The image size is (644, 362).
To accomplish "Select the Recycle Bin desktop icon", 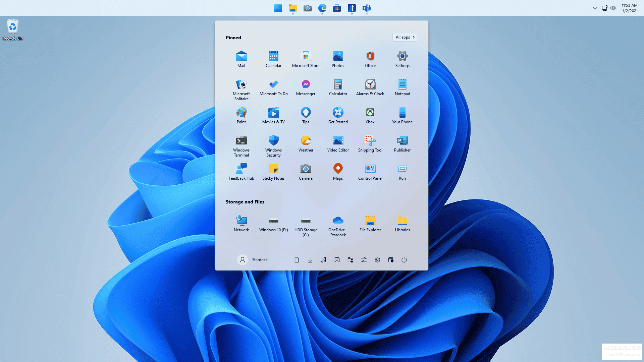I will pyautogui.click(x=13, y=30).
